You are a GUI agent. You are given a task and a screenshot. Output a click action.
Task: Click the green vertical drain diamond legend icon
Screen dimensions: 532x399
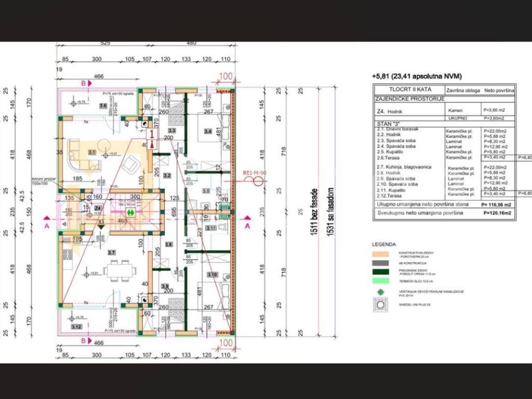[x=383, y=293]
